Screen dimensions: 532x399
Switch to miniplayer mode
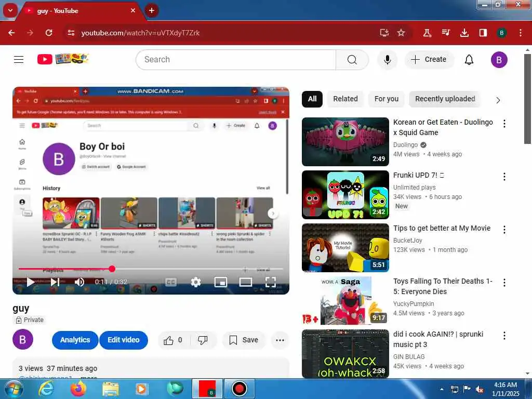(x=221, y=282)
